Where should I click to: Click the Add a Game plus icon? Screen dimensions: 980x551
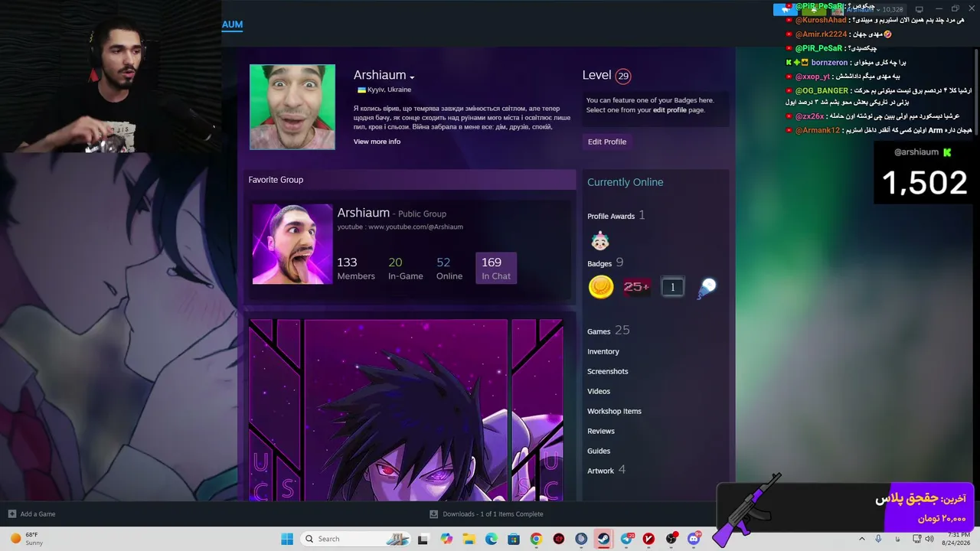click(11, 514)
